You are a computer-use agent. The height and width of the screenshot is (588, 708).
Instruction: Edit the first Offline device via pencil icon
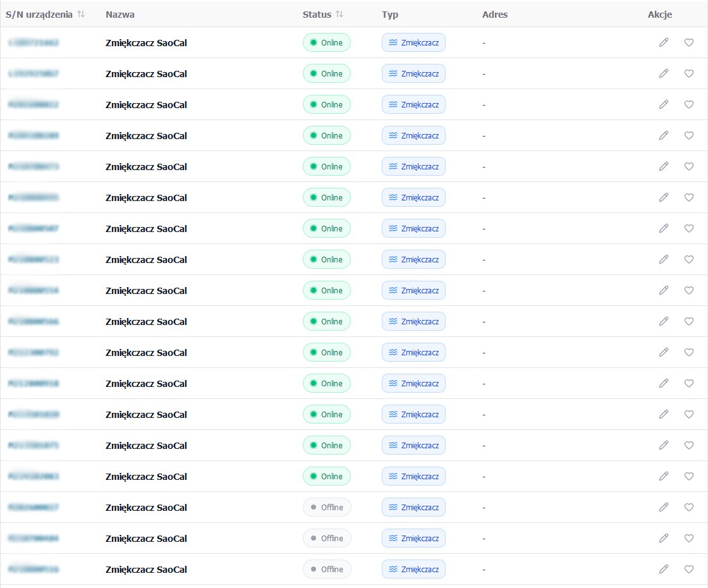663,507
